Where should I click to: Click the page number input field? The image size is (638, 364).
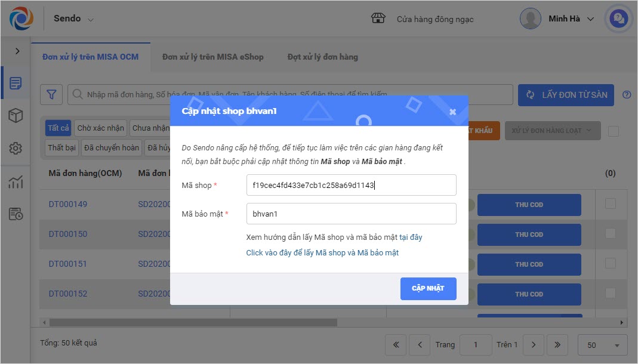[x=475, y=345]
